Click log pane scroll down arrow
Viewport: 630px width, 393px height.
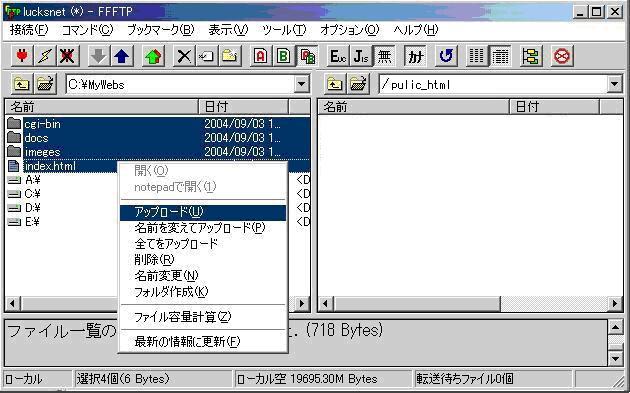[615, 358]
